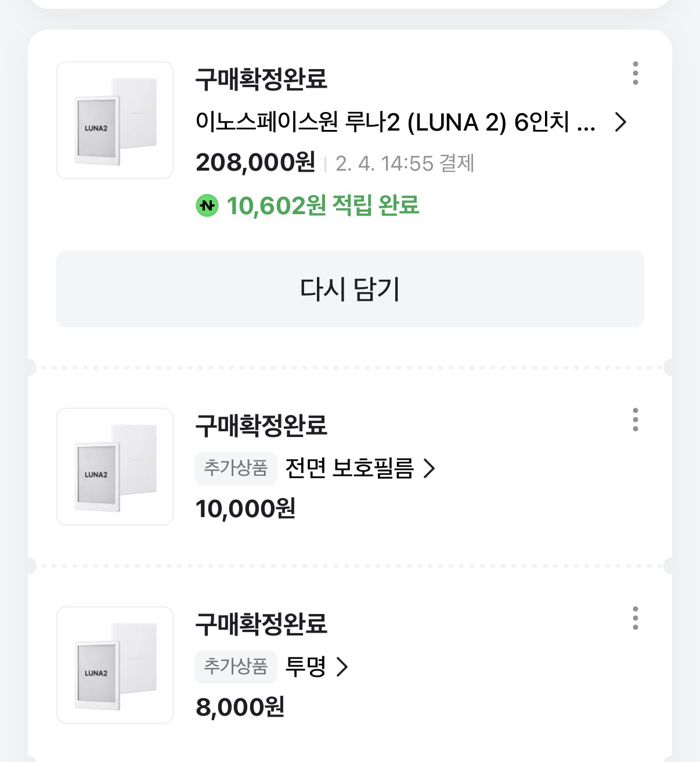Viewport: 700px width, 762px height.
Task: Open the 이노스페이스원 루나2 (LUNA 2) product link
Action: click(x=395, y=122)
